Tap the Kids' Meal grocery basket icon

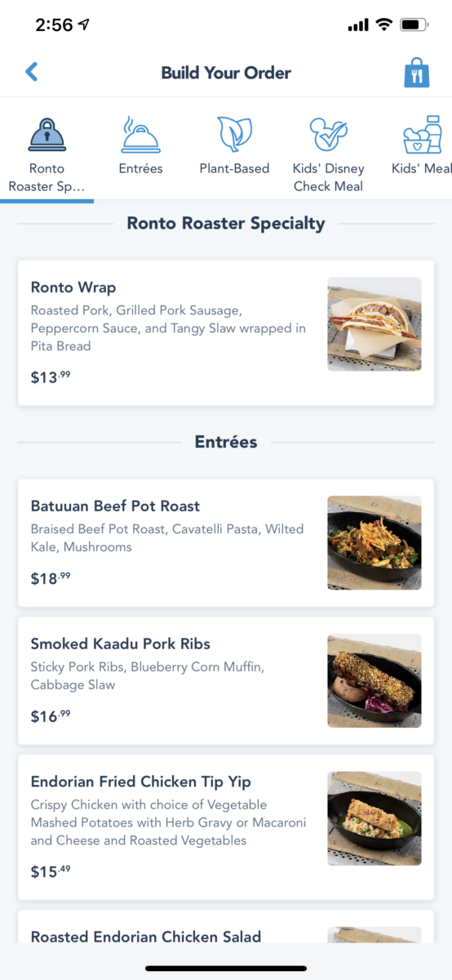[423, 135]
